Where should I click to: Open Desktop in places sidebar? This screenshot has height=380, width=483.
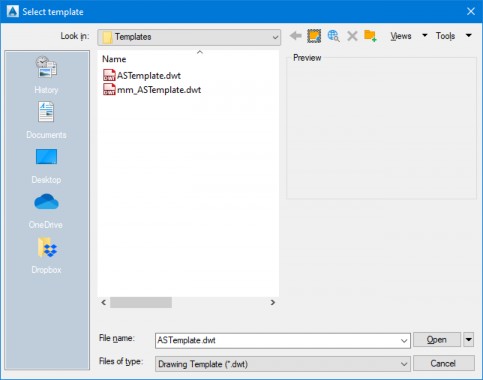click(x=46, y=166)
